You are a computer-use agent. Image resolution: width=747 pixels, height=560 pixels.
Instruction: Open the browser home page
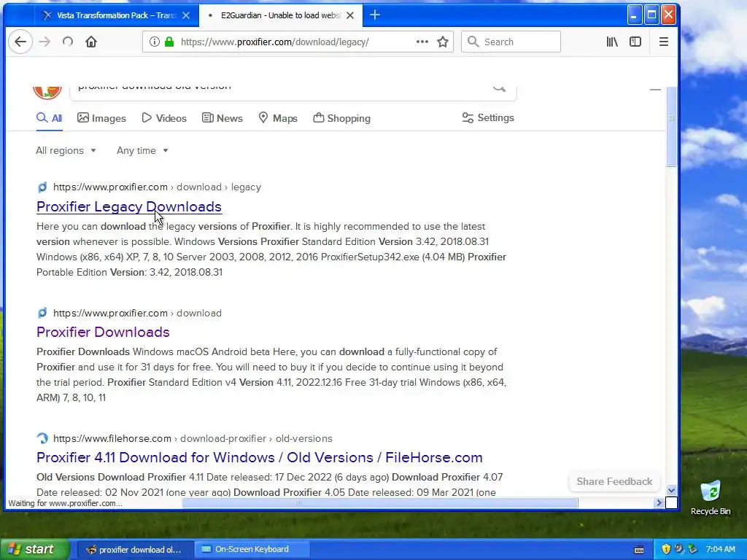pyautogui.click(x=91, y=42)
